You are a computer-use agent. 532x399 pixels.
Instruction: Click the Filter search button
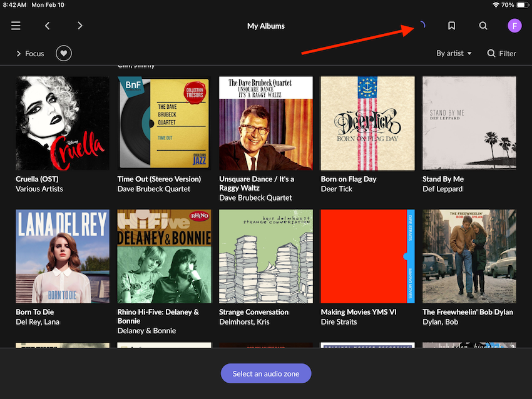coord(501,54)
